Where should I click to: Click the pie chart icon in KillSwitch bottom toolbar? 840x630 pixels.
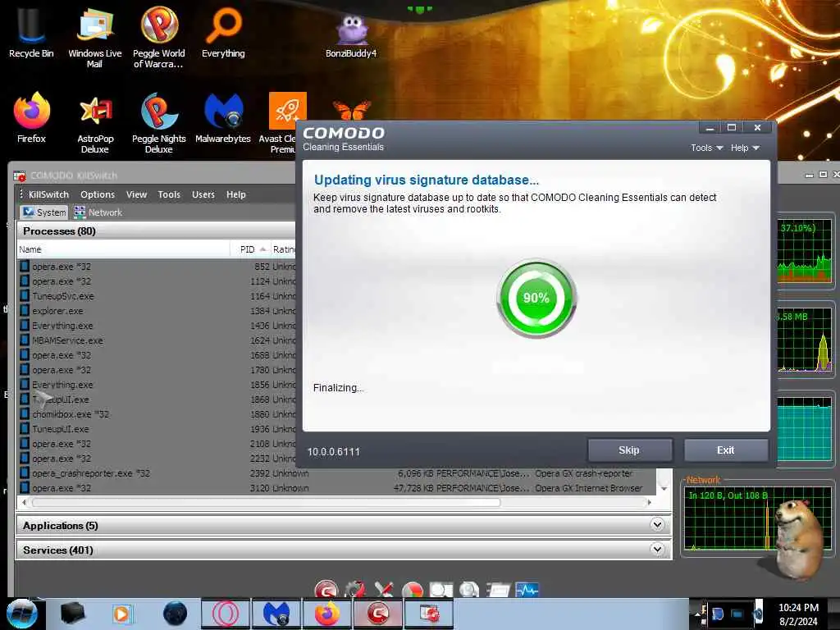coord(412,590)
